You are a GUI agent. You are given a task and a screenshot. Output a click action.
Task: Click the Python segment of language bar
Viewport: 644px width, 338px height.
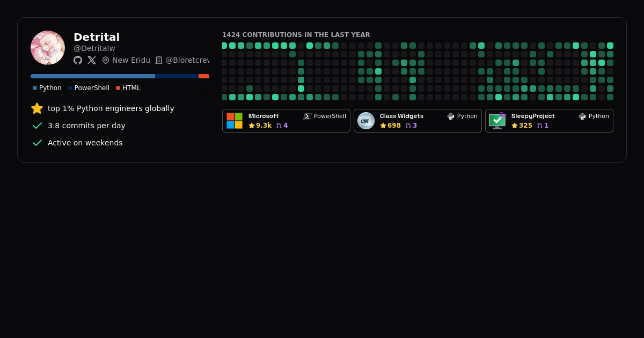(93, 76)
